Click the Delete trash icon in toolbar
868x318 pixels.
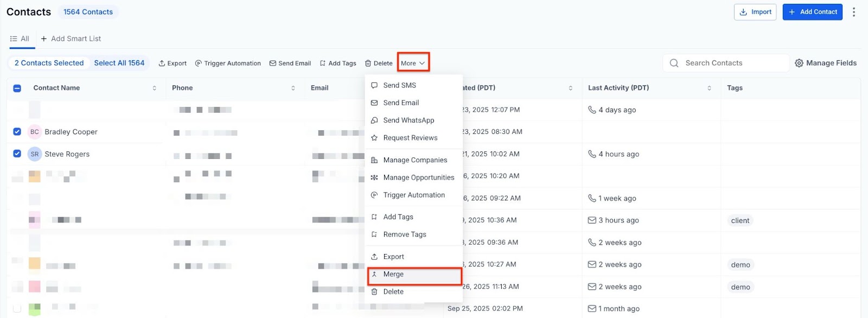(x=368, y=63)
